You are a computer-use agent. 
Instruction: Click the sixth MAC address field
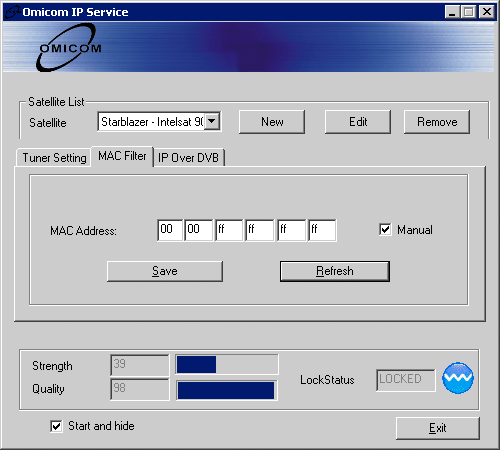coord(322,230)
